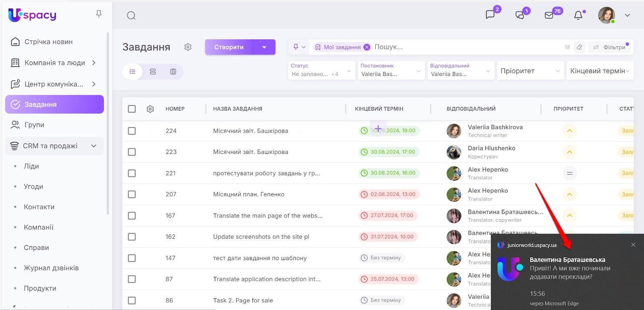Tick the checkbox for task 207
Viewport: 644px width, 310px height.
132,194
